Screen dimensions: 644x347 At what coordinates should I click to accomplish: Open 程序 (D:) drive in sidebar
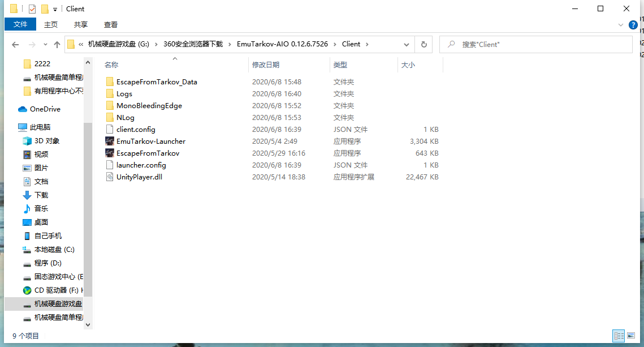point(42,263)
